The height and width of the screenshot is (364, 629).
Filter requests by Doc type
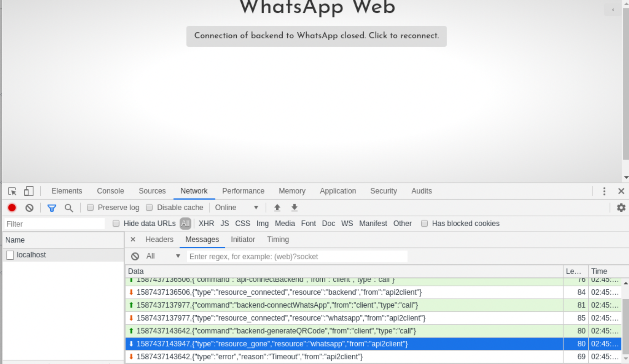coord(328,224)
